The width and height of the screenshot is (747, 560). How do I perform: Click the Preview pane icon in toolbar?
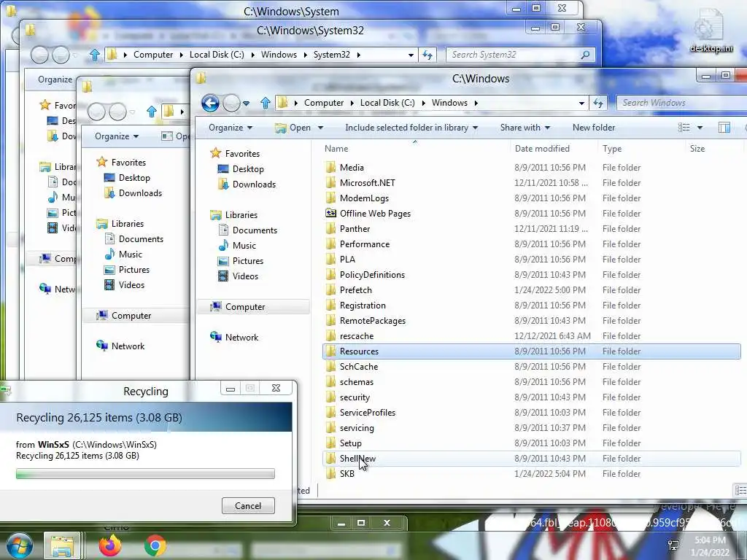(x=724, y=127)
